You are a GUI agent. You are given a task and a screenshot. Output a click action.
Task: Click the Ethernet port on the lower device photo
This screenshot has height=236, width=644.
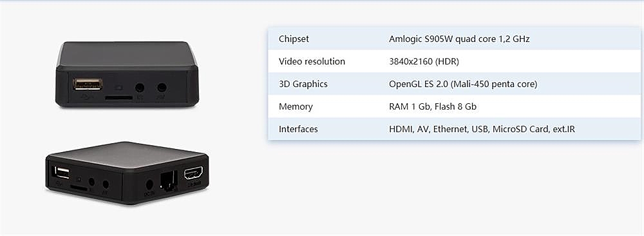(x=168, y=181)
